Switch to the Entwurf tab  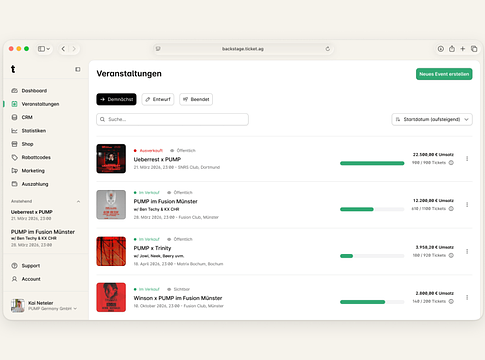pyautogui.click(x=158, y=99)
